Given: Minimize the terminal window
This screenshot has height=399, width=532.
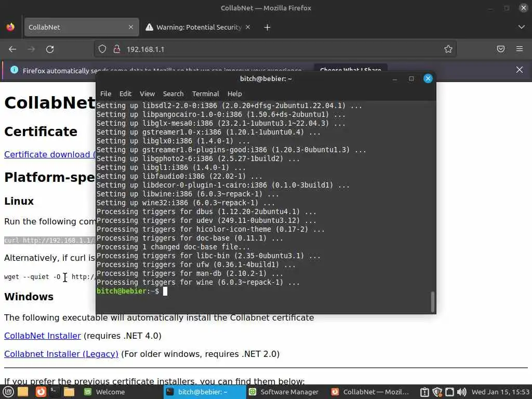Looking at the screenshot, I should click(395, 79).
